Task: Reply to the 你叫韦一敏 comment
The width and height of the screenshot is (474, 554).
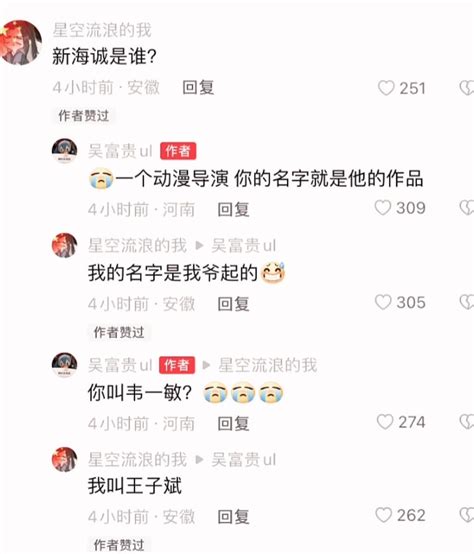Action: (233, 424)
